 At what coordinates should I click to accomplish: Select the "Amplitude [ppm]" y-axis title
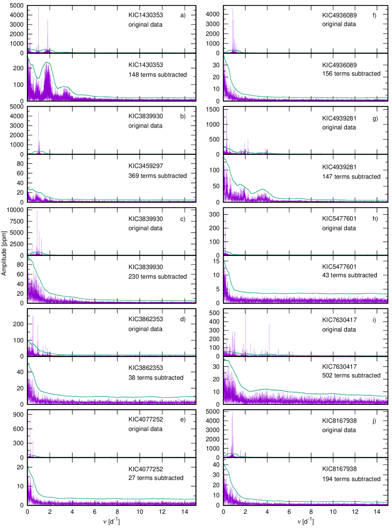pyautogui.click(x=4, y=253)
